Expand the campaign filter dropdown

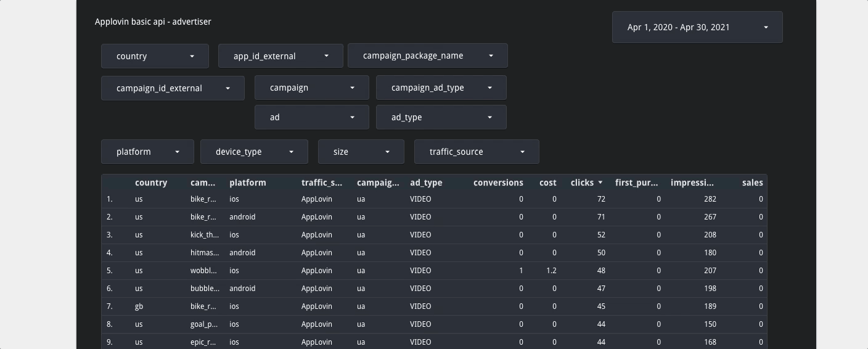pyautogui.click(x=311, y=88)
